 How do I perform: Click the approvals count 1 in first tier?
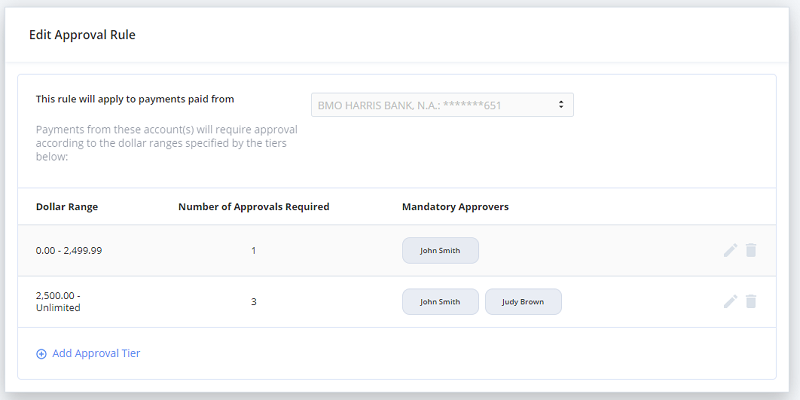pos(254,251)
